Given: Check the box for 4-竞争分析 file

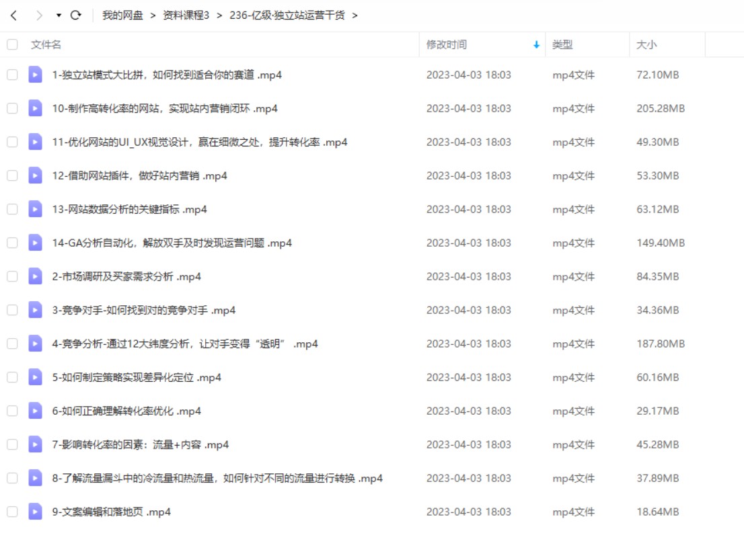Looking at the screenshot, I should point(12,344).
